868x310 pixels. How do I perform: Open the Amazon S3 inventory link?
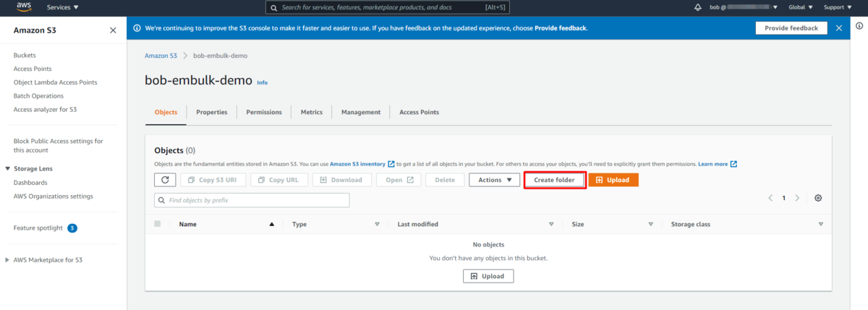coord(357,164)
